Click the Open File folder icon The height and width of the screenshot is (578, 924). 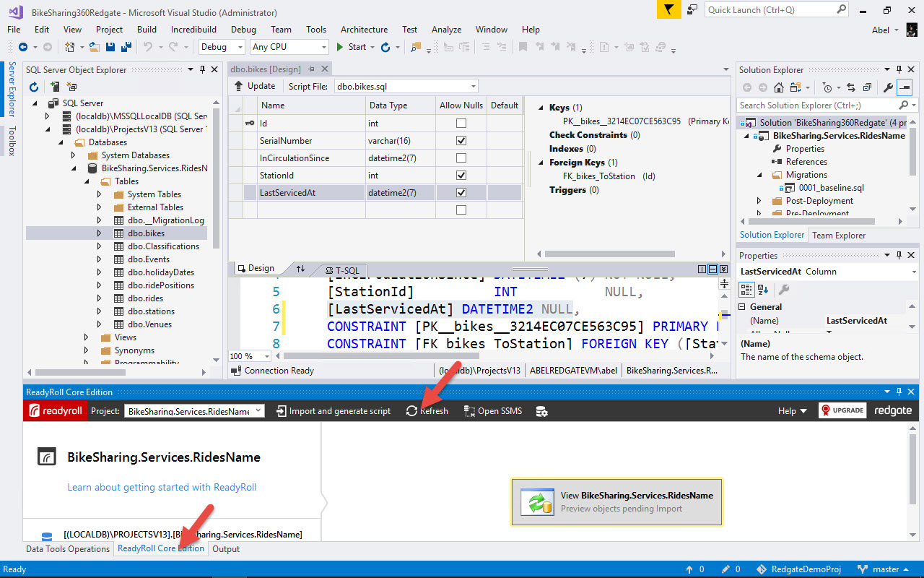coord(95,47)
